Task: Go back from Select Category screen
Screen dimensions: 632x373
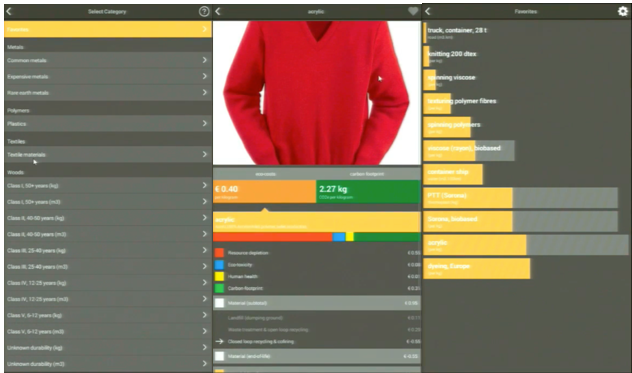Action: click(9, 11)
